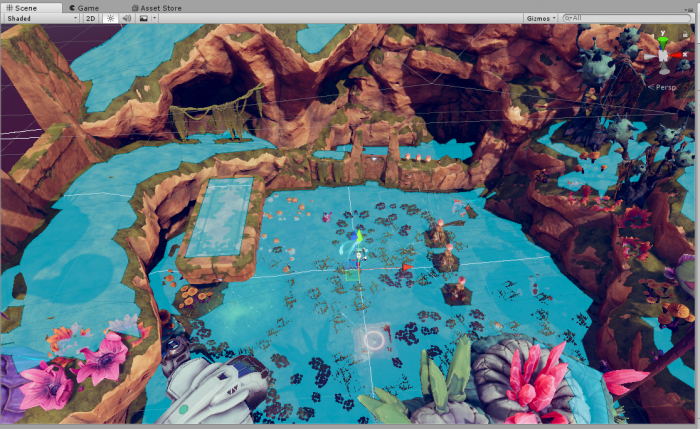Click the view gizmo center cube
Screen dimensions: 700x429
pos(663,56)
